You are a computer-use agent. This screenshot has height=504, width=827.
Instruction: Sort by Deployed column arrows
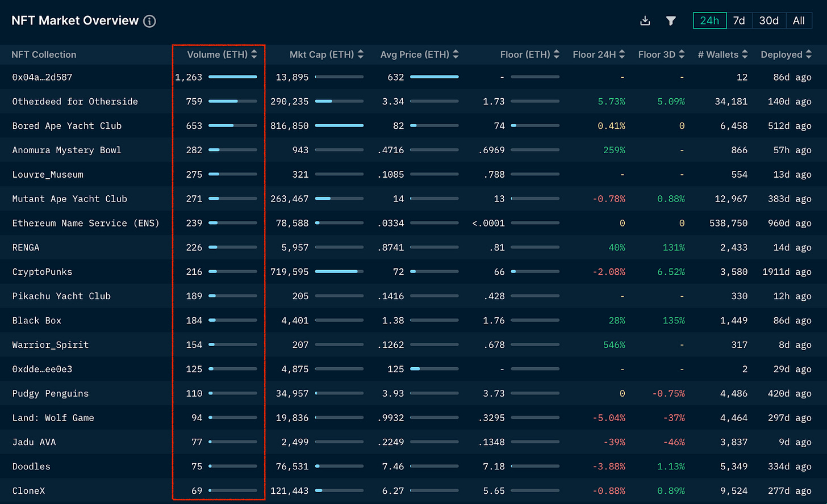[x=809, y=54]
